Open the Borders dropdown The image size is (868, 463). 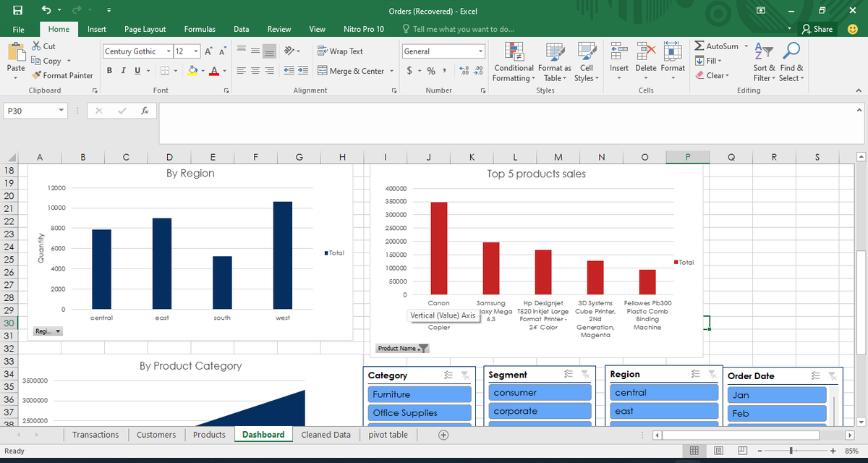point(177,71)
